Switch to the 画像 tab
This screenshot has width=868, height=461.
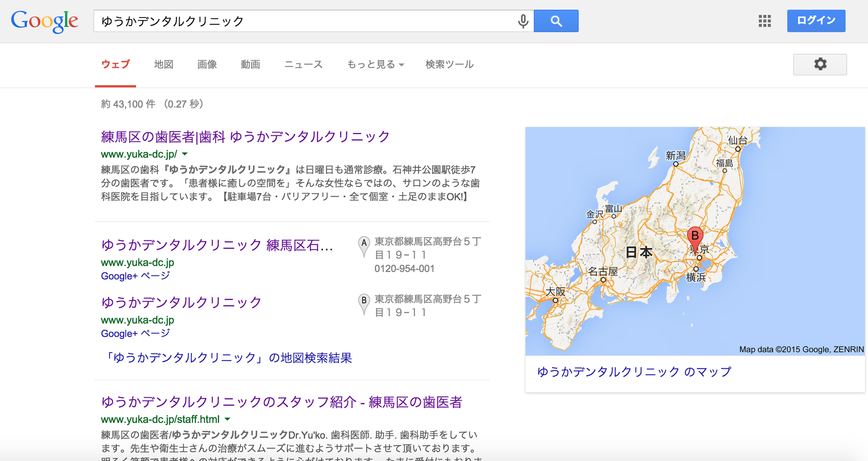(207, 65)
